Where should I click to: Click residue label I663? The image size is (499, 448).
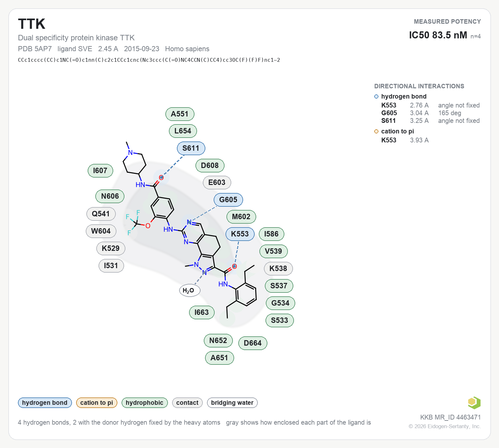coord(202,312)
